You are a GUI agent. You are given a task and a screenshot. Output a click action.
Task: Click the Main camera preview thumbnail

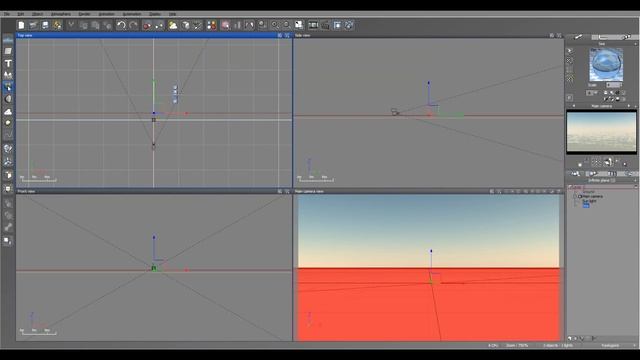coord(601,131)
